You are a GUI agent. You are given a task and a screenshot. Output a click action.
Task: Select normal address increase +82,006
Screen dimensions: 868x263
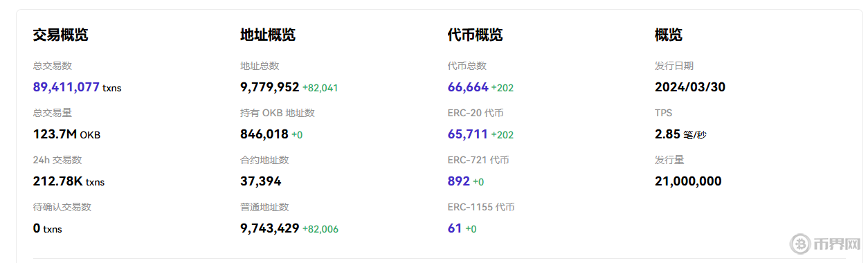pos(320,229)
